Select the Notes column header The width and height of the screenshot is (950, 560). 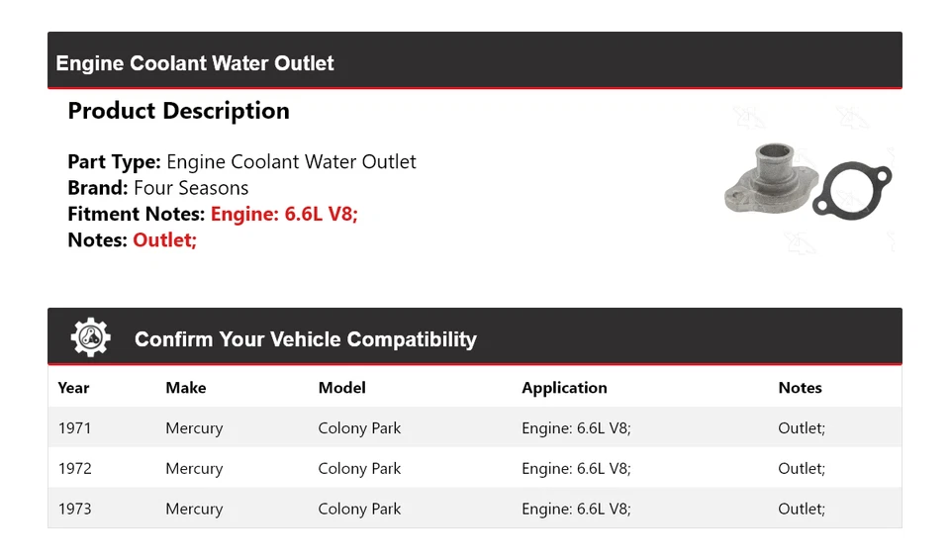click(800, 388)
